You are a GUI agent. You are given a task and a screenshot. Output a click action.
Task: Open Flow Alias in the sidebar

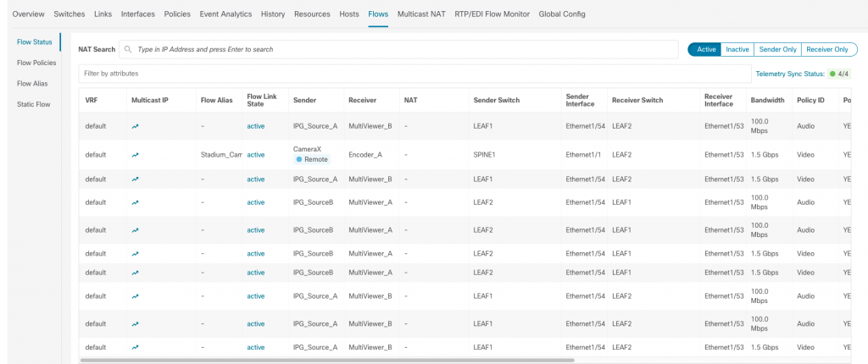tap(32, 84)
